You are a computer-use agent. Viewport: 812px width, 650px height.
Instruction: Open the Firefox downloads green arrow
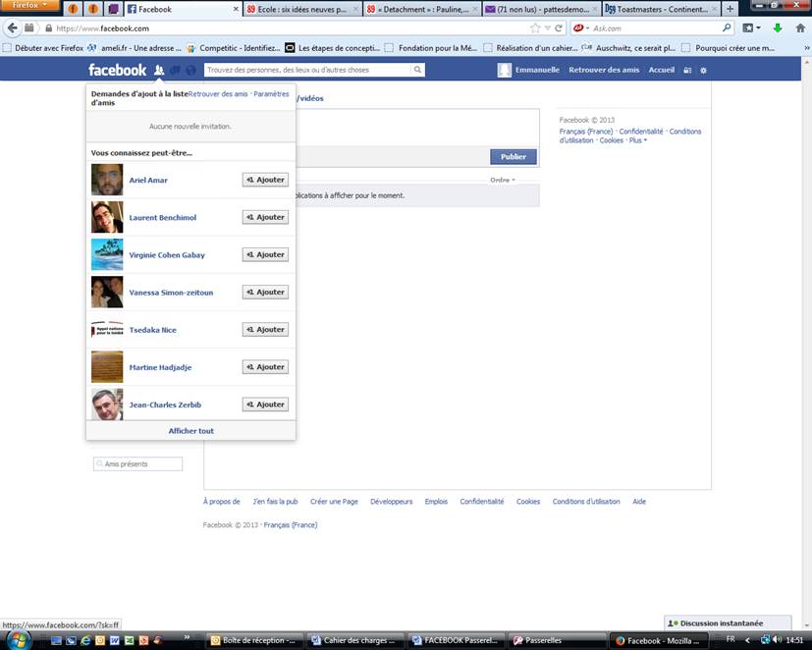(778, 27)
